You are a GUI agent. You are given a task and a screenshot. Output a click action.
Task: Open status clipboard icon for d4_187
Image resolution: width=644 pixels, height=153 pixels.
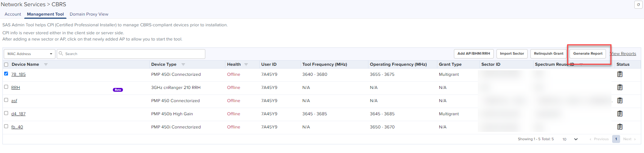click(x=620, y=114)
